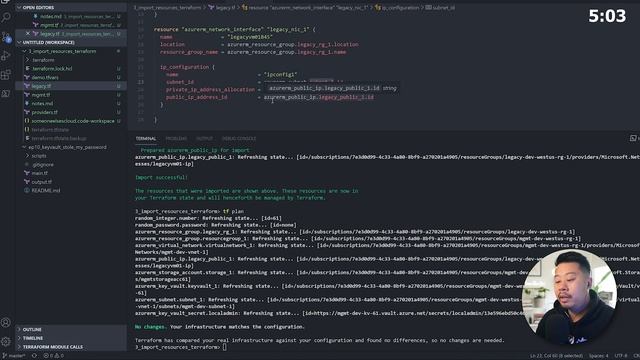Open the Accounts icon in activity bar
Viewport: 640px width, 360px height.
(6, 322)
